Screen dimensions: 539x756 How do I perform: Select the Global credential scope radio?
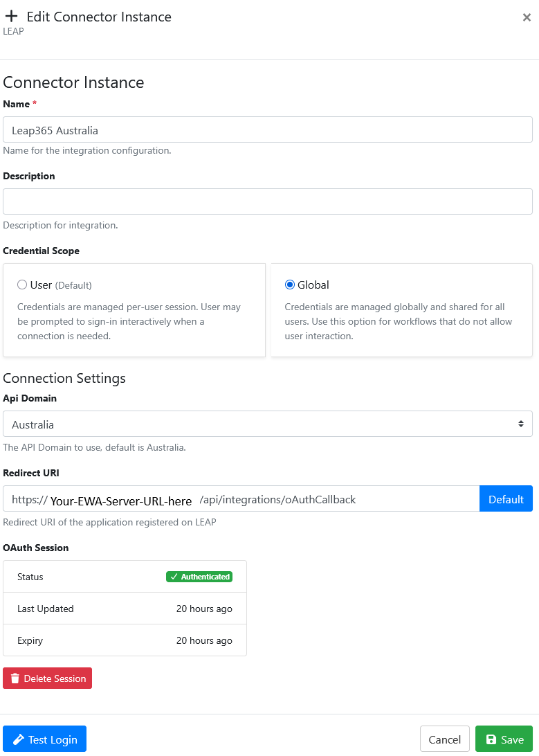289,285
